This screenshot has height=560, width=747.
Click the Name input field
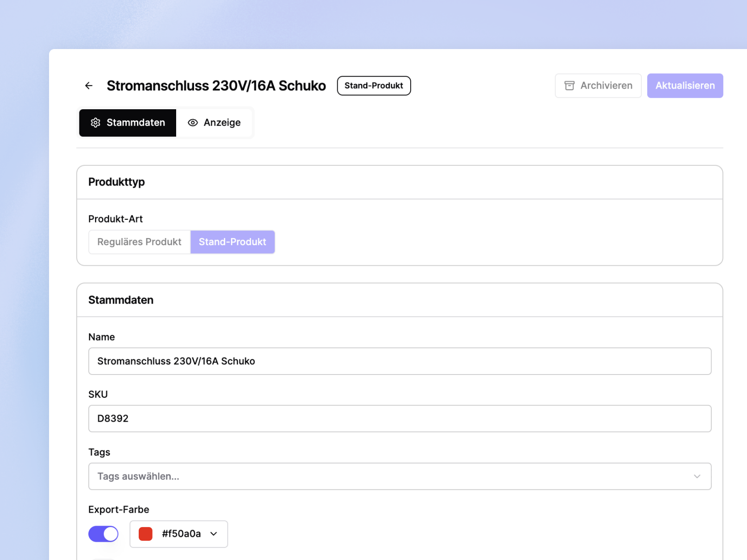pos(400,361)
